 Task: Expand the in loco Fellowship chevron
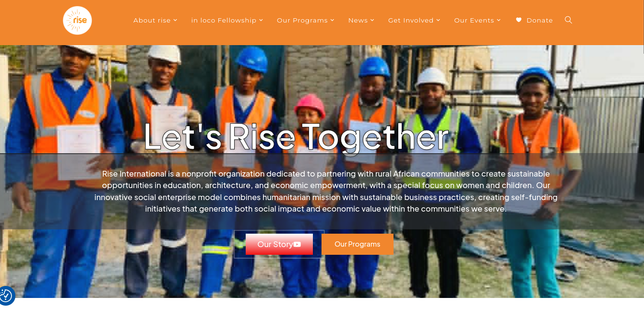tap(261, 20)
